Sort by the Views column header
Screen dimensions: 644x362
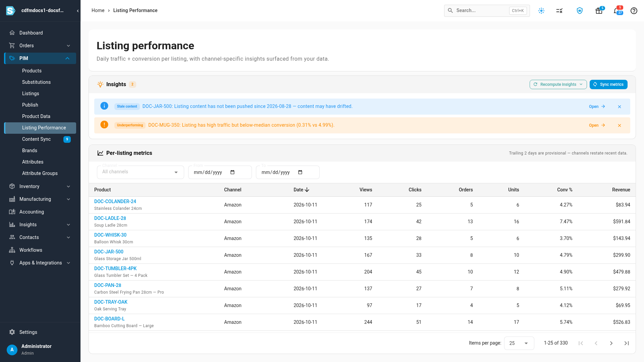(x=366, y=190)
